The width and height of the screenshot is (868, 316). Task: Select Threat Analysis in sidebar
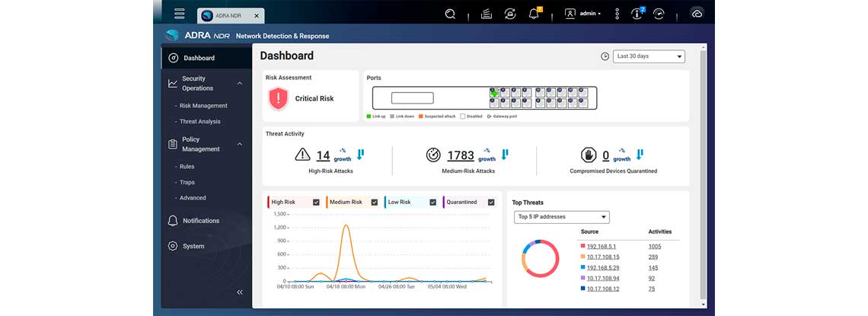click(x=199, y=122)
